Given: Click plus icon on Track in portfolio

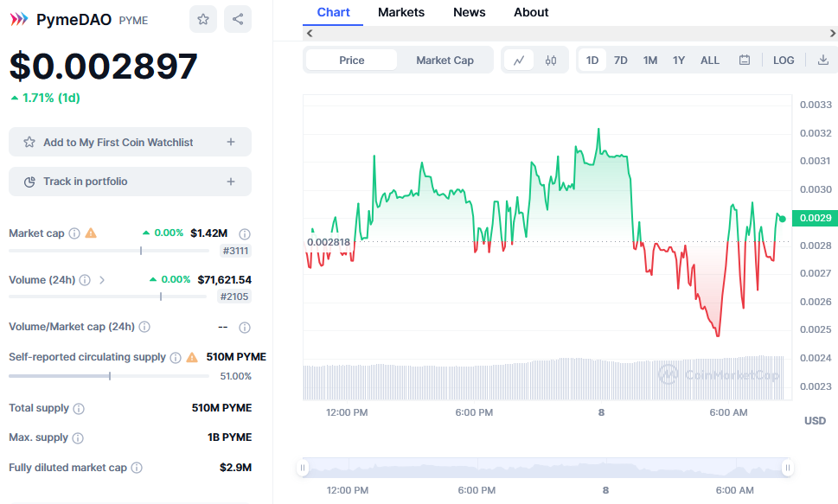Looking at the screenshot, I should (231, 182).
